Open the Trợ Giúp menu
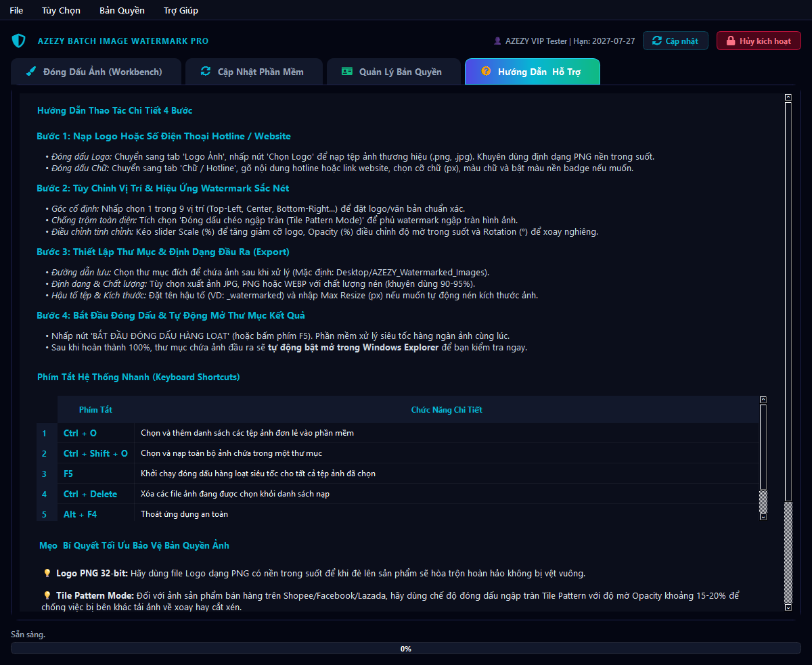Viewport: 812px width, 665px height. coord(181,10)
